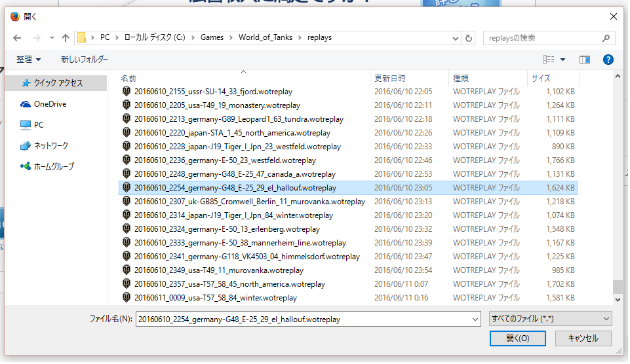
Task: Select the OneDrive cloud icon in sidebar
Action: click(26, 104)
